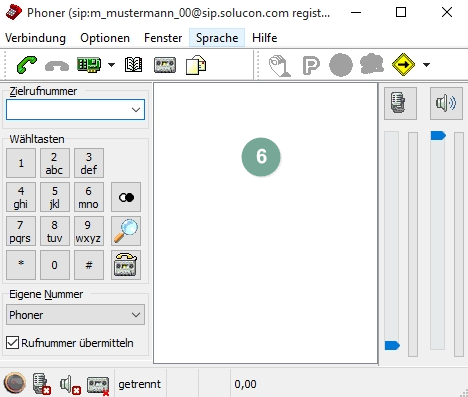Open the phonebook icon in toolbar
The image size is (468, 397).
pyautogui.click(x=133, y=65)
